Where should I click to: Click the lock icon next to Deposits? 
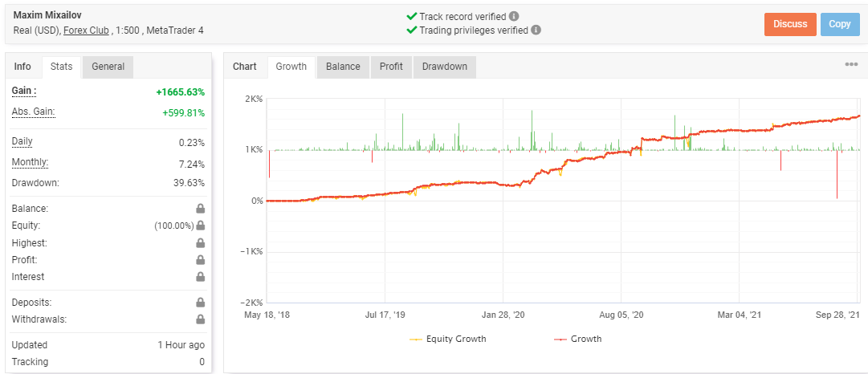coord(200,303)
